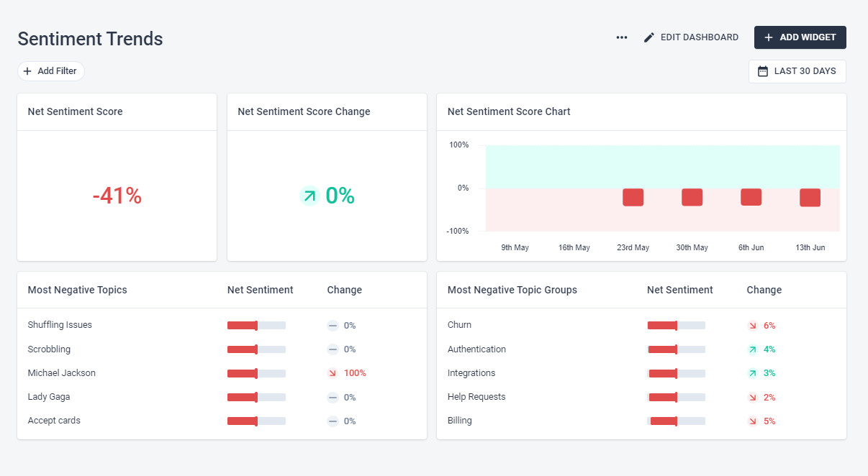Click the Add Filter chip
Viewport: 868px width, 476px height.
(50, 71)
